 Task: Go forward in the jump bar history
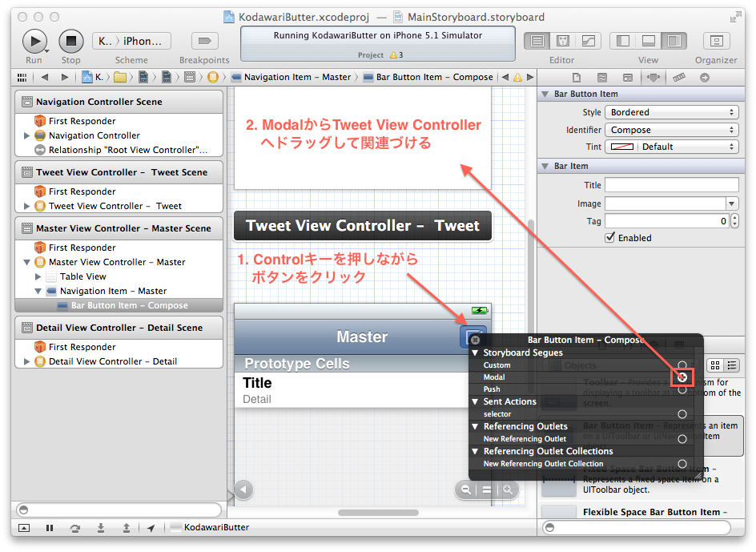(65, 77)
